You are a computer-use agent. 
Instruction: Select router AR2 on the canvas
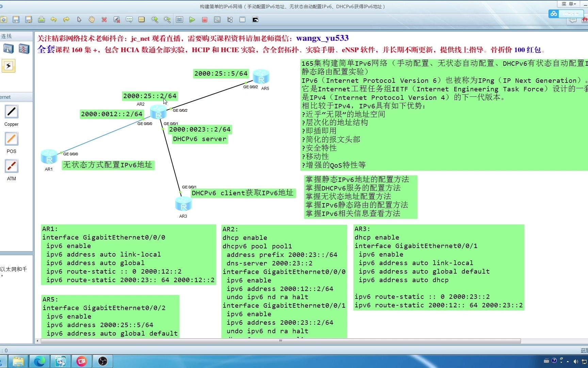point(158,112)
